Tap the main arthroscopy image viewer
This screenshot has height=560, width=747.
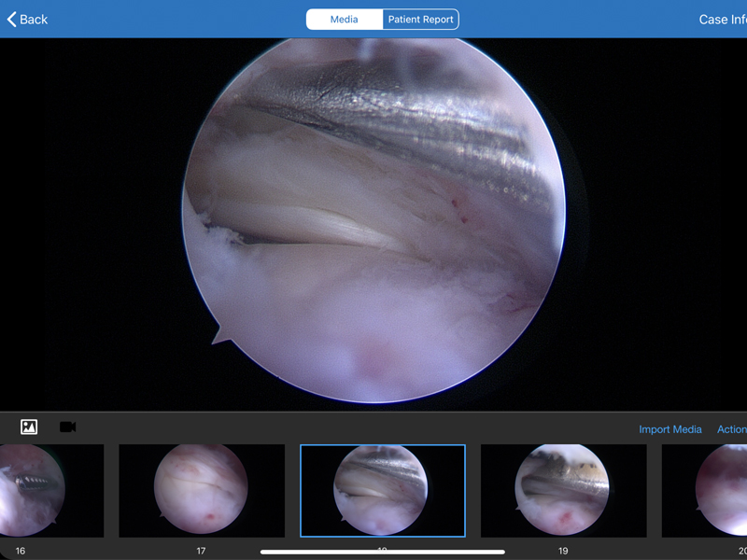373,224
